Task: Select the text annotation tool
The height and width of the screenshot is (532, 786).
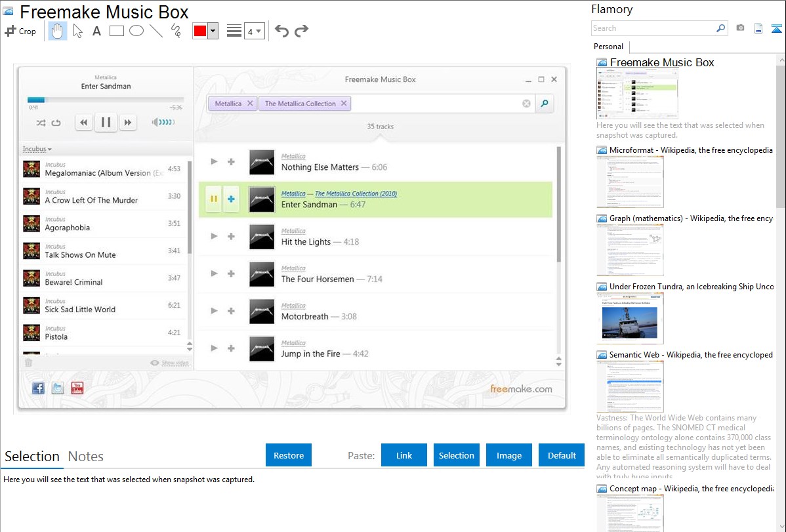Action: 96,31
